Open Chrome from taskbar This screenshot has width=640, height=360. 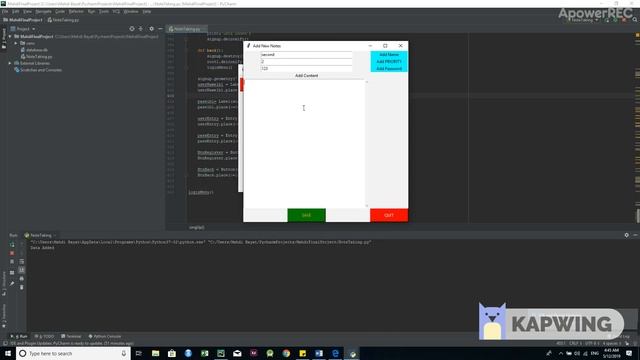click(286, 353)
